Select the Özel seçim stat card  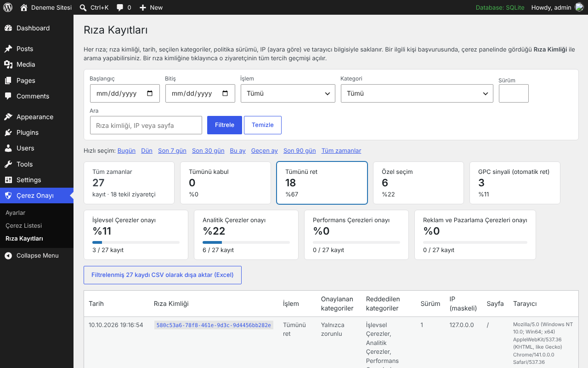(418, 183)
